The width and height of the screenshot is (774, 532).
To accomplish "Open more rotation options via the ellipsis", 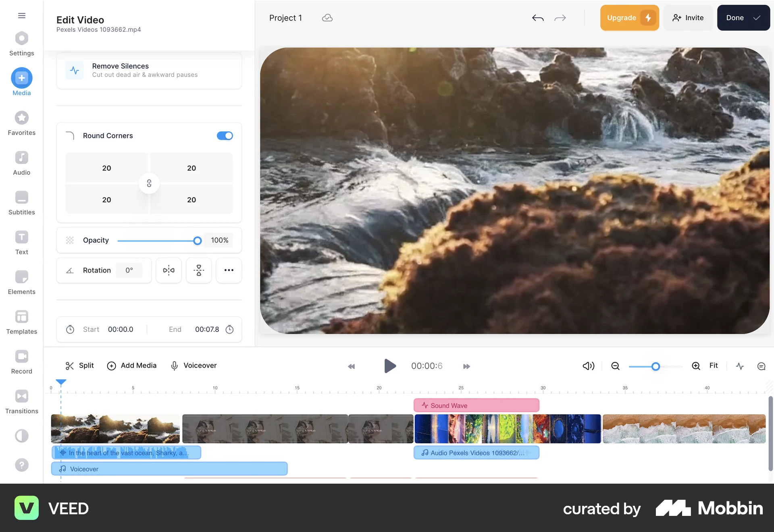I will (229, 270).
